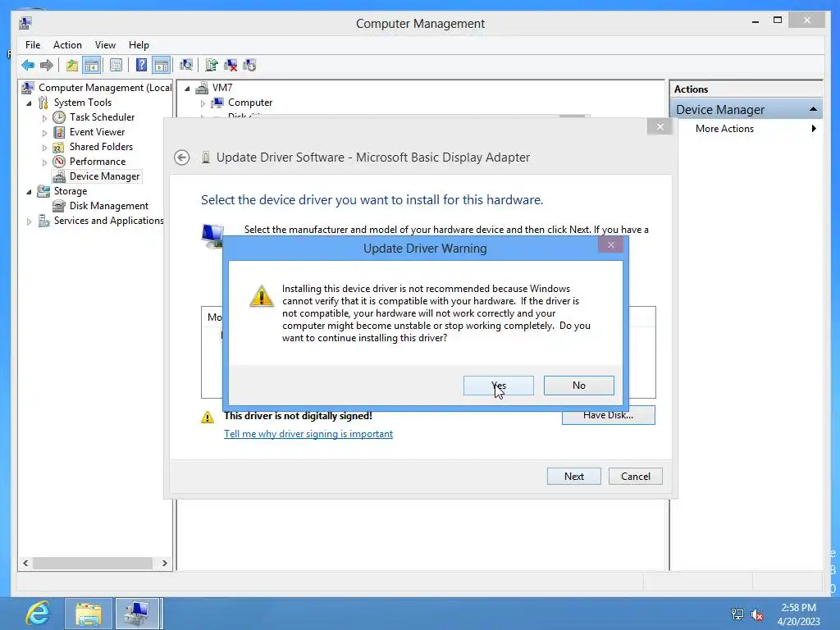This screenshot has width=840, height=630.
Task: Click the Scan for hardware changes icon
Action: 186,66
